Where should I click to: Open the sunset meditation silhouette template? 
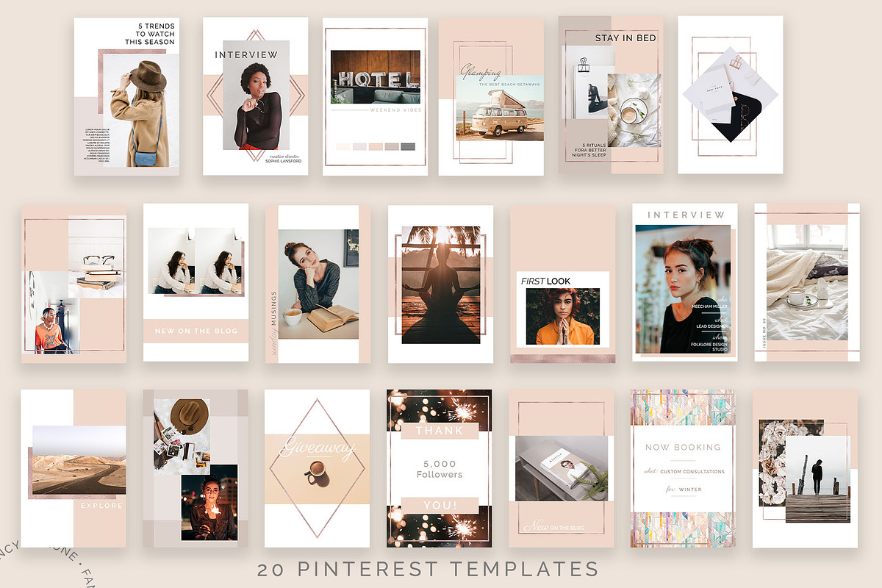[x=440, y=284]
